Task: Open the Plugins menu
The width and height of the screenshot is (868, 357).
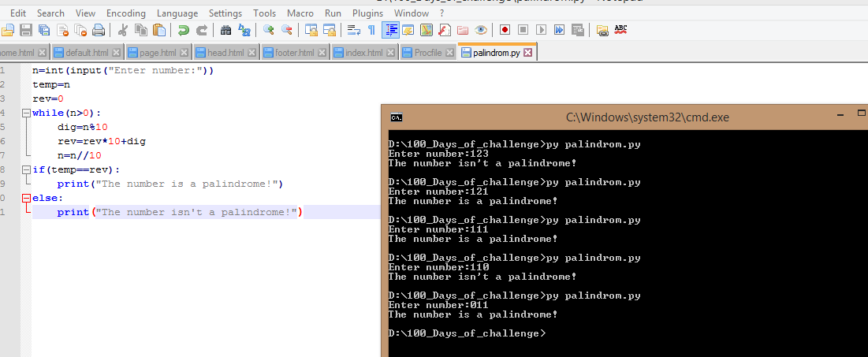Action: pyautogui.click(x=367, y=13)
